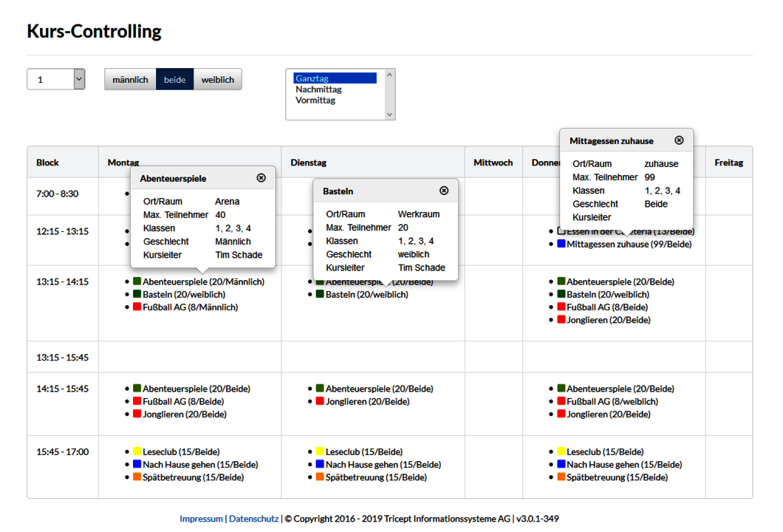Open the Datenschutz link

pyautogui.click(x=253, y=519)
